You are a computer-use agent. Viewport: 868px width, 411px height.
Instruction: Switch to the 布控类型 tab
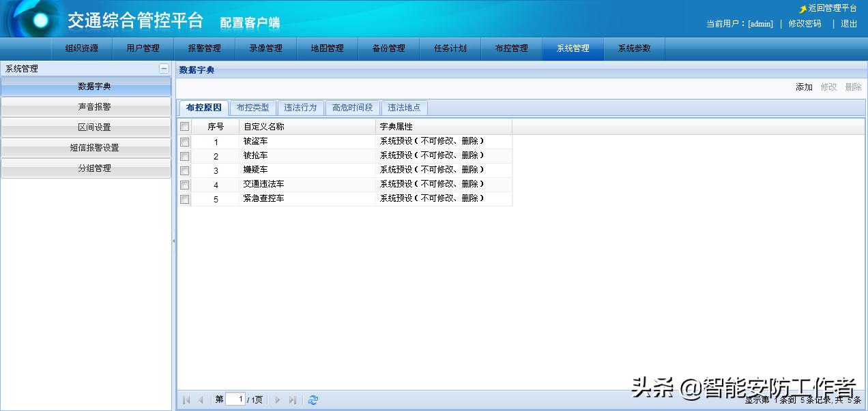(252, 108)
